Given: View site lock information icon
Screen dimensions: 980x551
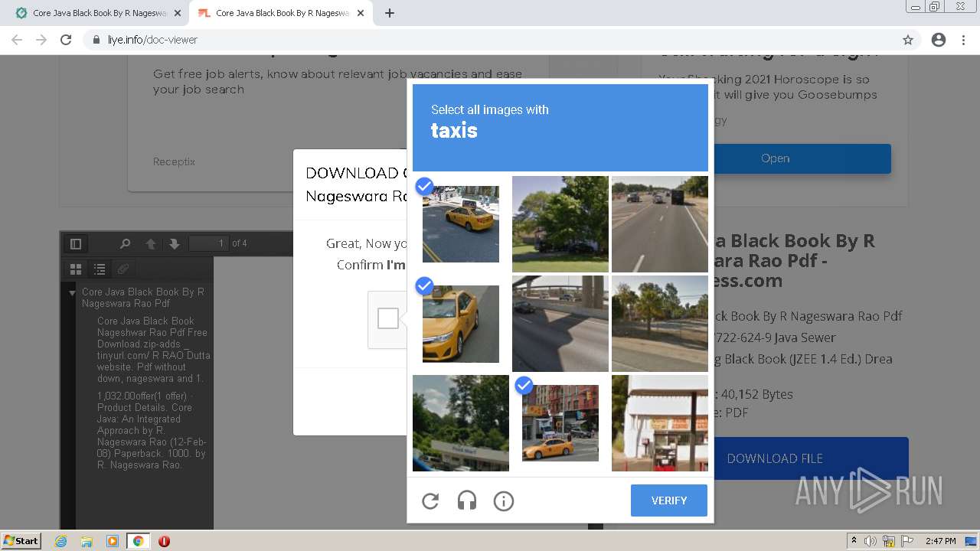Looking at the screenshot, I should pos(96,40).
